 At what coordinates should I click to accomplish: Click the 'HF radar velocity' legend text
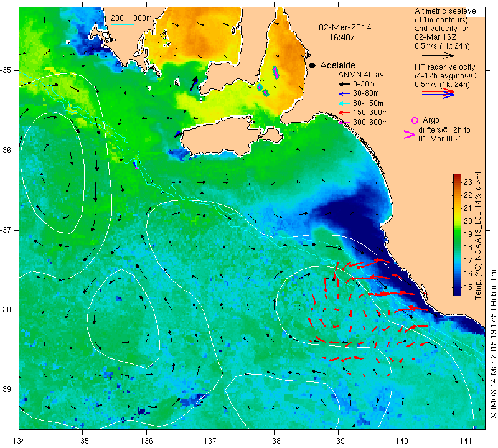(x=444, y=67)
